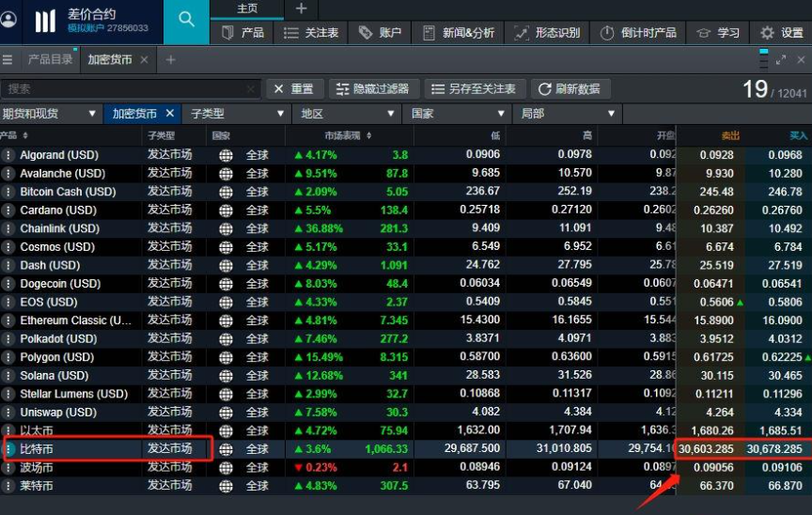Click 波场币 product name
Image resolution: width=812 pixels, height=515 pixels.
pyautogui.click(x=37, y=467)
